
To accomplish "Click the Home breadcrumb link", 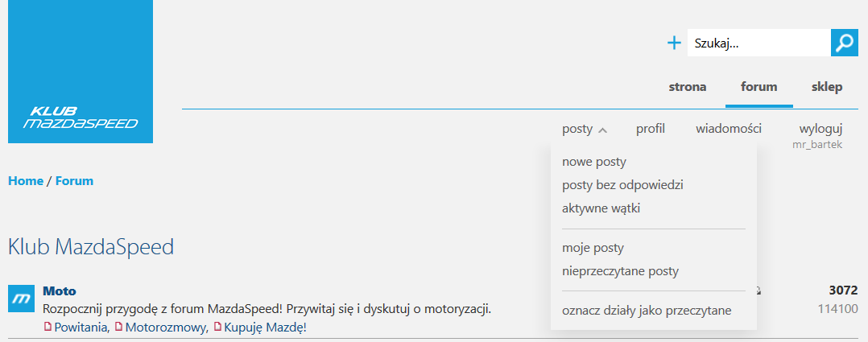I will 26,181.
